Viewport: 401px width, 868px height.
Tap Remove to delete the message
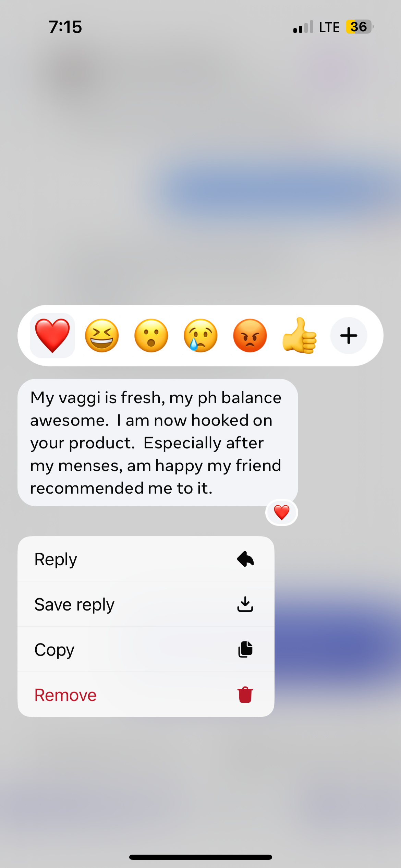[x=146, y=695]
